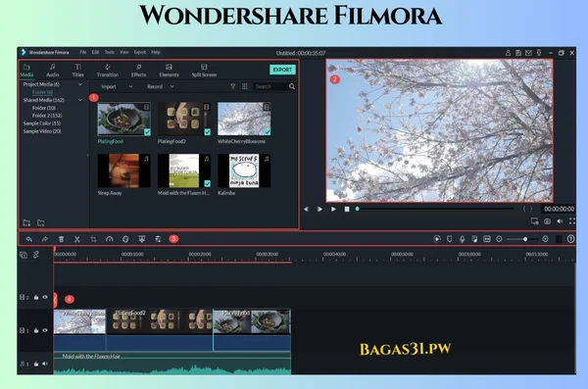Click the delete folder icon
Image resolution: width=588 pixels, height=389 pixels.
41,222
